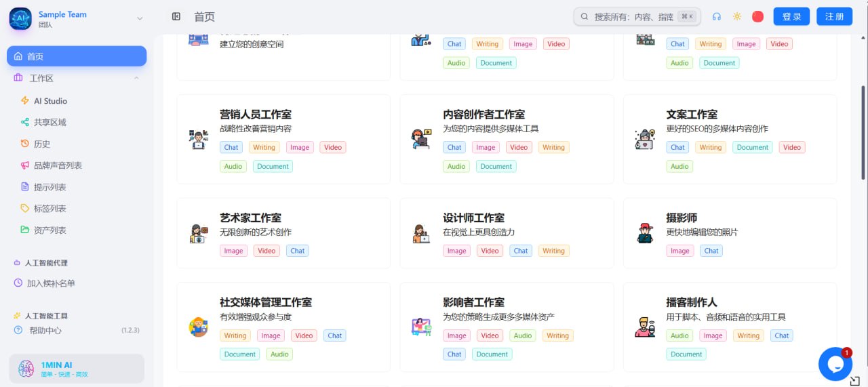Click the 播客制作人 card illustration
Viewport: 868px width, 387px height.
[645, 327]
